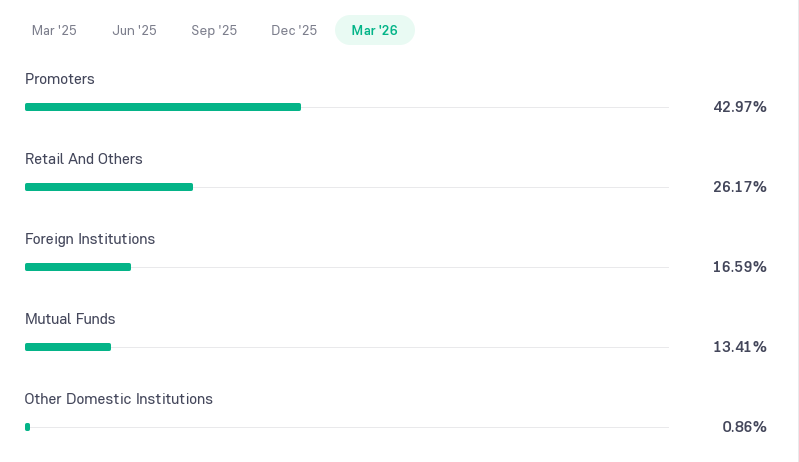The image size is (799, 462).
Task: Click the Promoters label
Action: click(x=60, y=79)
